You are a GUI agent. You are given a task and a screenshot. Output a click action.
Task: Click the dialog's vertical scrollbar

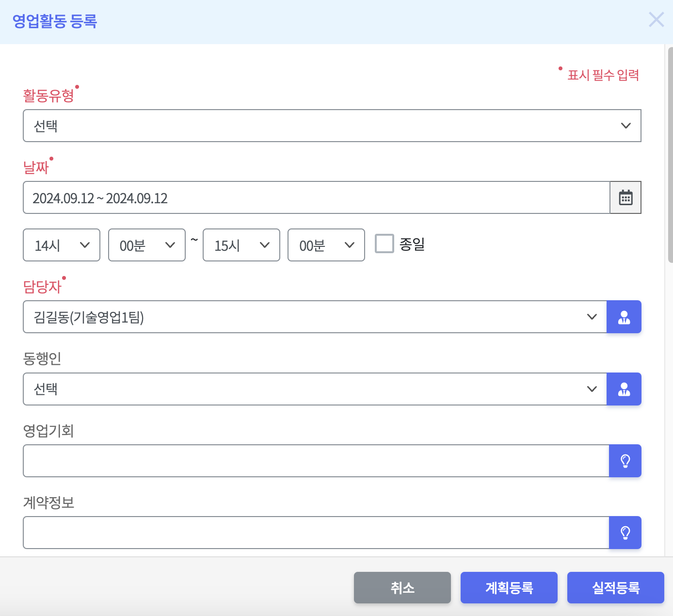(670, 155)
